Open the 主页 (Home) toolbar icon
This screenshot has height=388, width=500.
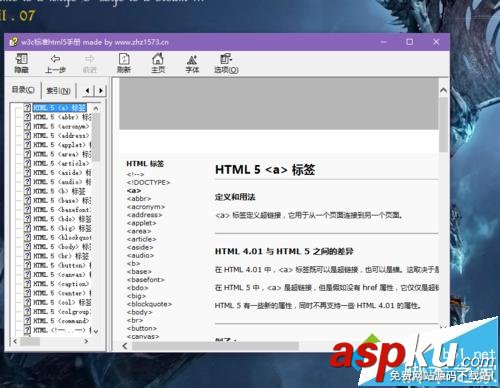pos(158,63)
